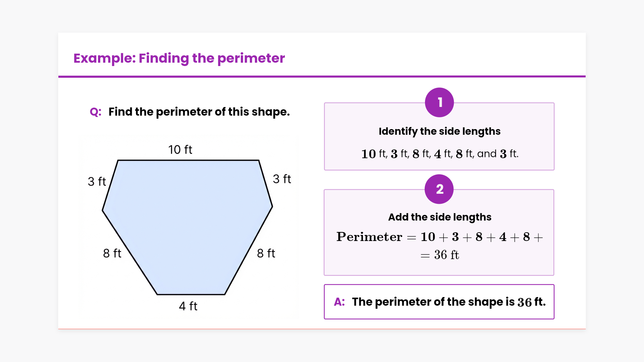This screenshot has height=362, width=644.
Task: Click the '8 ft' label on the hexagon's left side
Action: click(x=112, y=253)
